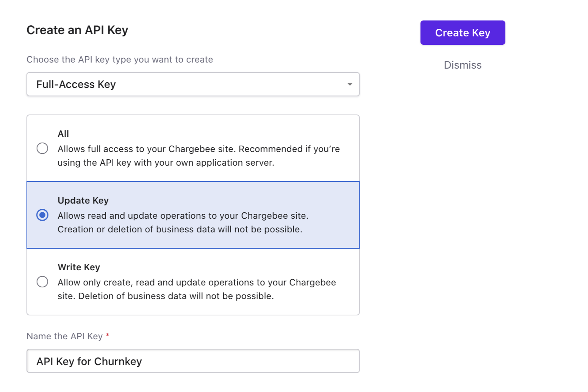Select the text API Key for Churnkey
Image resolution: width=588 pixels, height=392 pixels.
click(x=89, y=361)
